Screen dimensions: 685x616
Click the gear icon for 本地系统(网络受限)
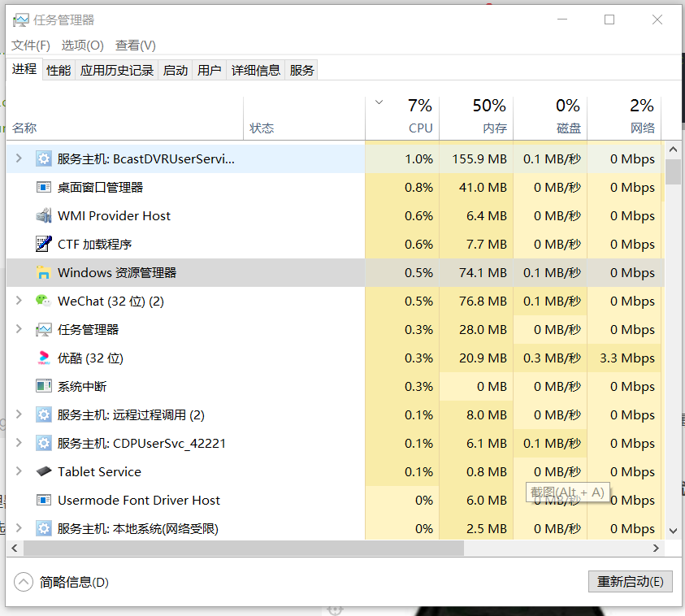coord(43,528)
